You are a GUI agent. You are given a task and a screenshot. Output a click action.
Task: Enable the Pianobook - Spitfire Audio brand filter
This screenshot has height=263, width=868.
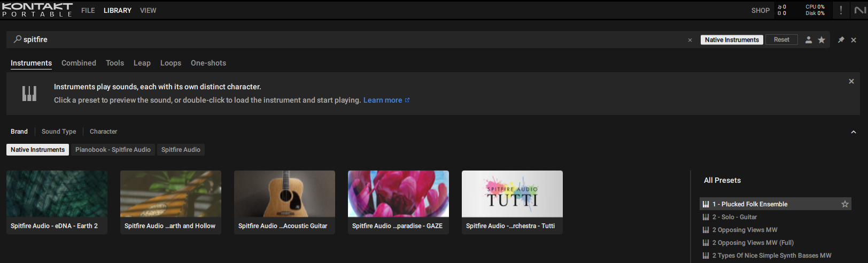(113, 150)
